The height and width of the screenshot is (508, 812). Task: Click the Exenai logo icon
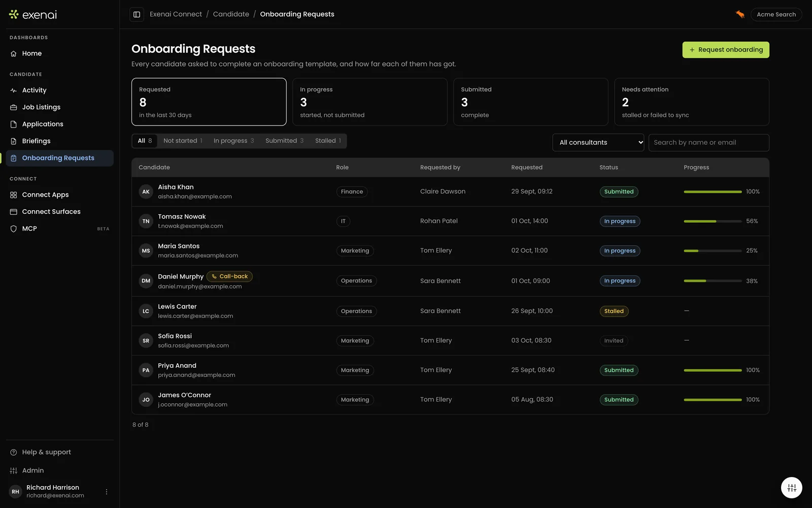(x=14, y=14)
